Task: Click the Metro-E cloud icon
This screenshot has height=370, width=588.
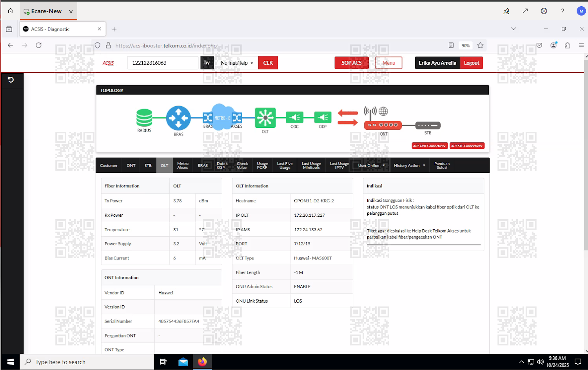Action: (222, 117)
